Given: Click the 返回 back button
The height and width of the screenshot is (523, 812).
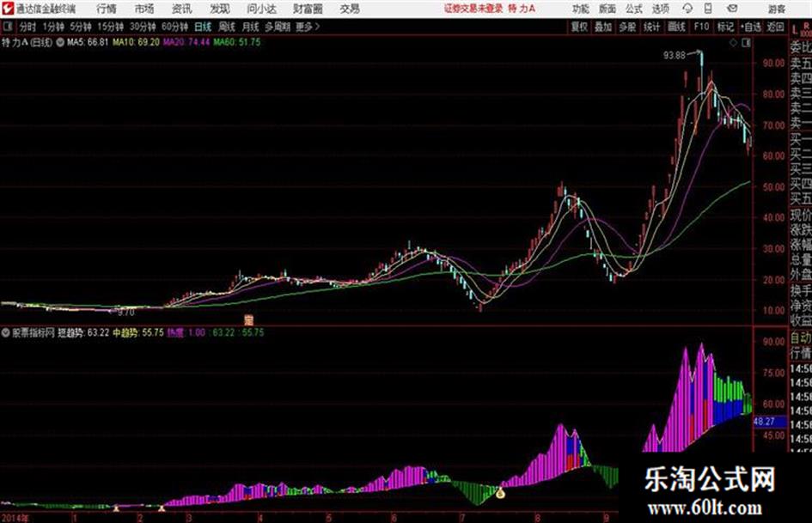Looking at the screenshot, I should 775,27.
